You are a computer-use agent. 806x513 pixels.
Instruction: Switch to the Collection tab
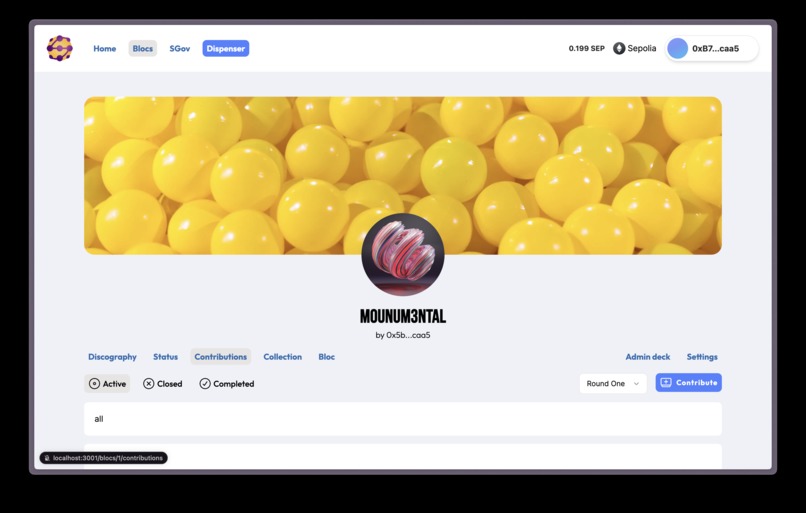pyautogui.click(x=283, y=357)
